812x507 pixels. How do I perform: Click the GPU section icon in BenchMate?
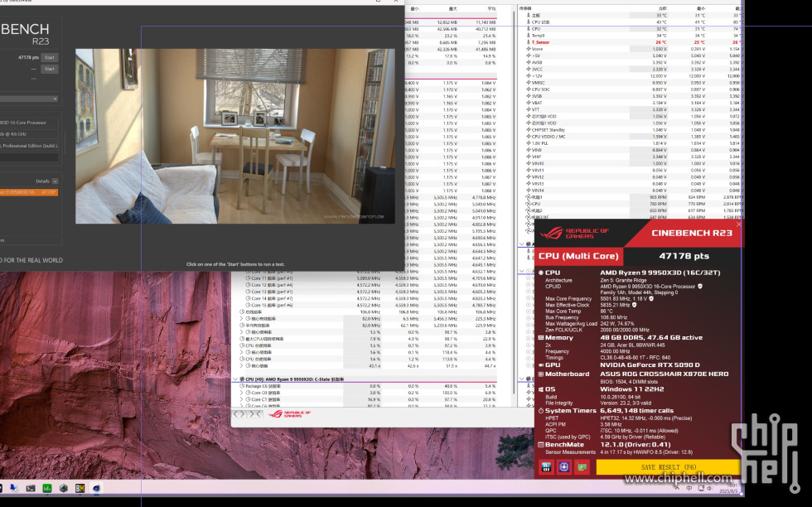tap(540, 365)
